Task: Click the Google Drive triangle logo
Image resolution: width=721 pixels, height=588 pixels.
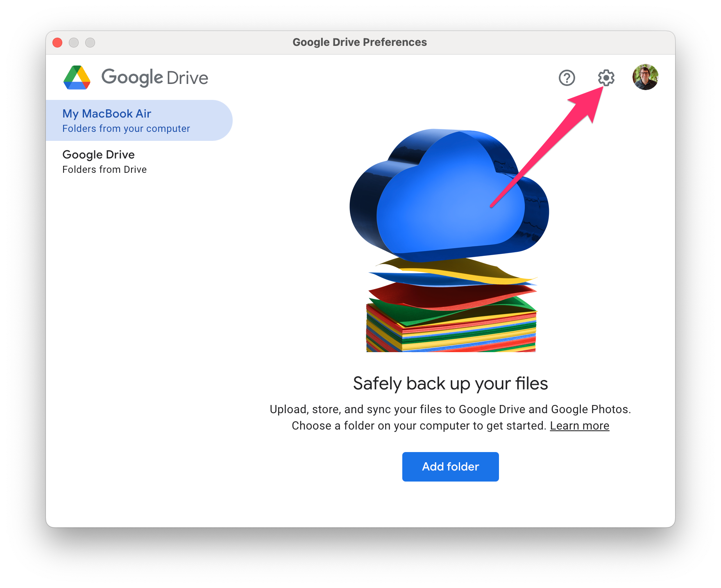Action: point(77,77)
